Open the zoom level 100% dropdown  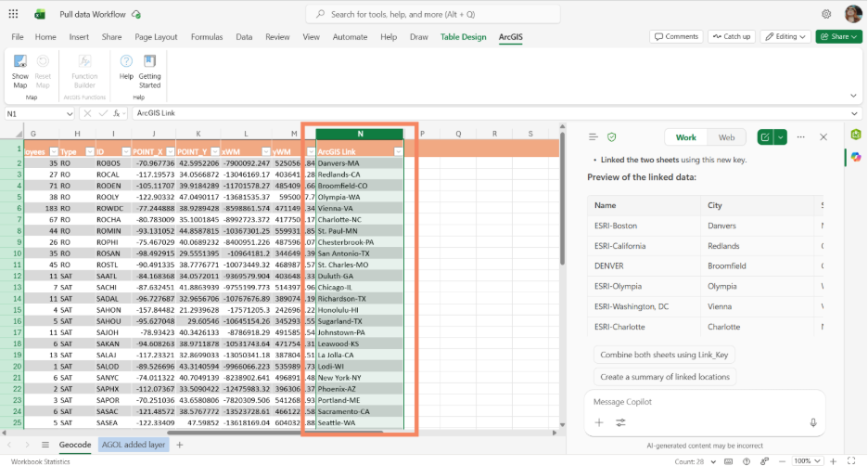coord(807,461)
